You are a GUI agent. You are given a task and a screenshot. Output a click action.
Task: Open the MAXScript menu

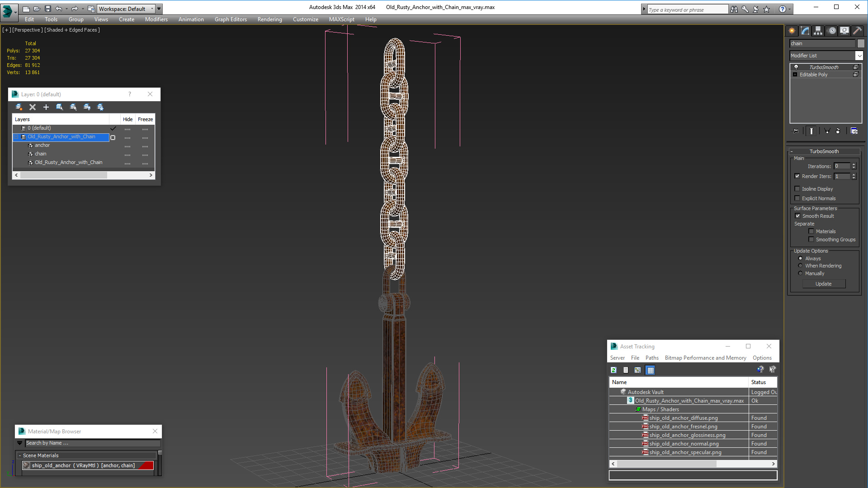click(x=341, y=19)
